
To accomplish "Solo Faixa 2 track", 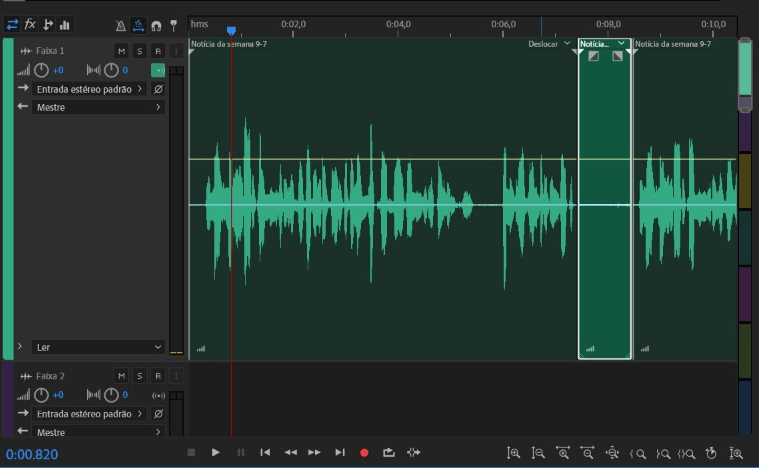I will click(x=139, y=376).
